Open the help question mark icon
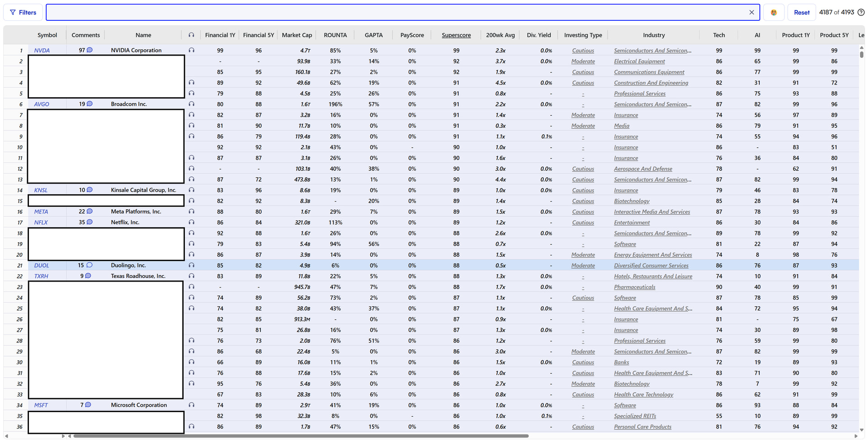Viewport: 868px width, 442px height. pyautogui.click(x=861, y=13)
